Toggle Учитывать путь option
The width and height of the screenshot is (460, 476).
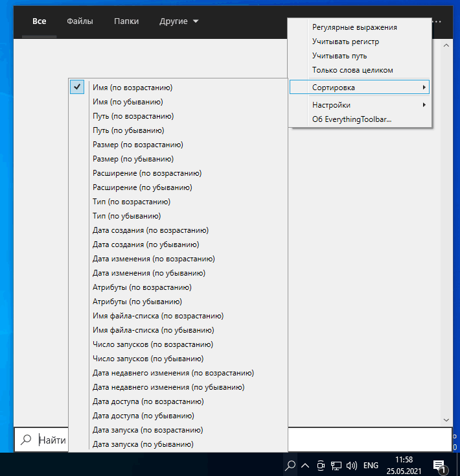[x=360, y=56]
